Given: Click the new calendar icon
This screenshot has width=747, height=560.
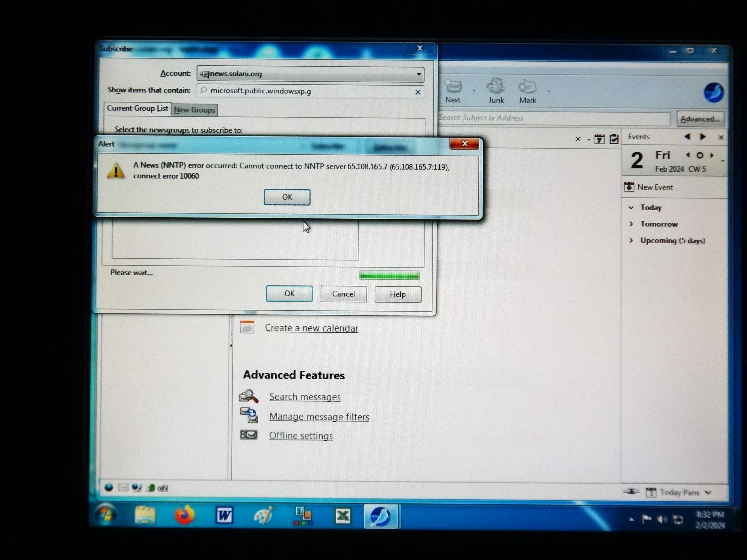Looking at the screenshot, I should pyautogui.click(x=247, y=327).
